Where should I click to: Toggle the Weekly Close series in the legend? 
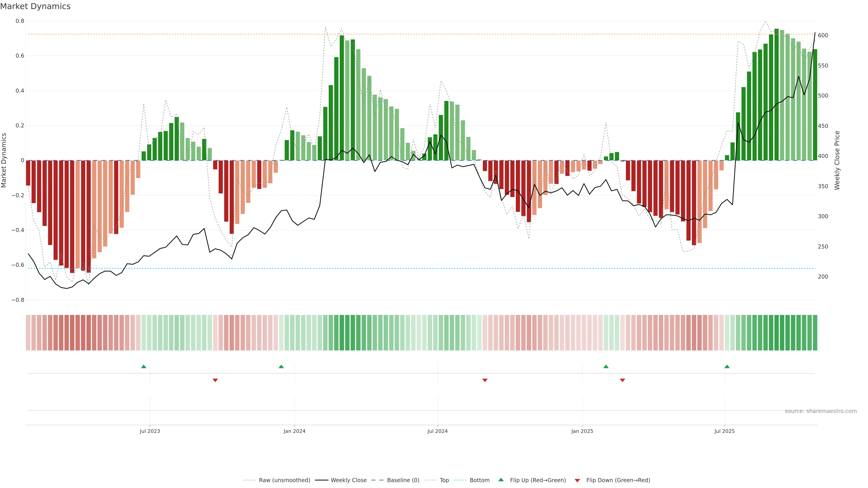pos(348,480)
